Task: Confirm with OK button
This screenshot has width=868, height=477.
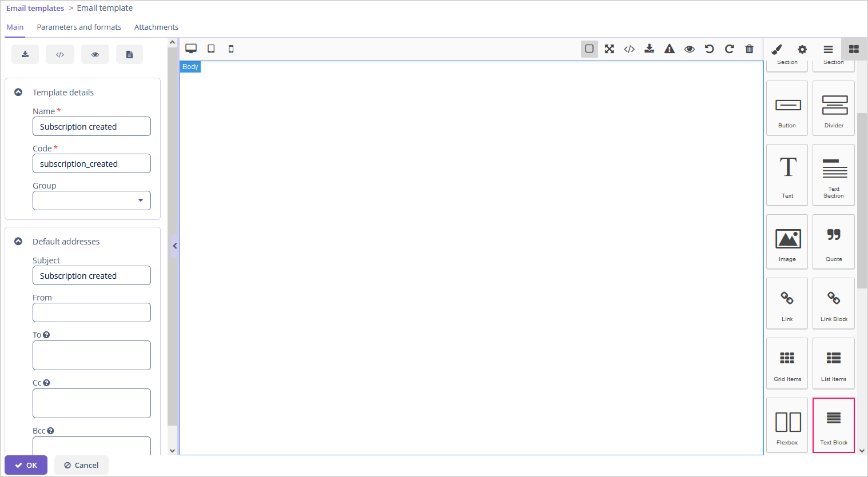Action: click(26, 465)
